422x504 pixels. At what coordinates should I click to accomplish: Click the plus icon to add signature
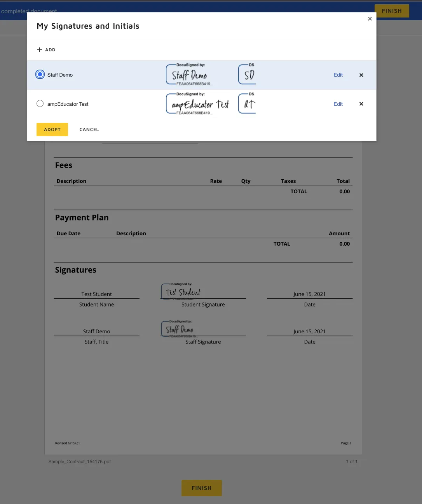pyautogui.click(x=40, y=50)
